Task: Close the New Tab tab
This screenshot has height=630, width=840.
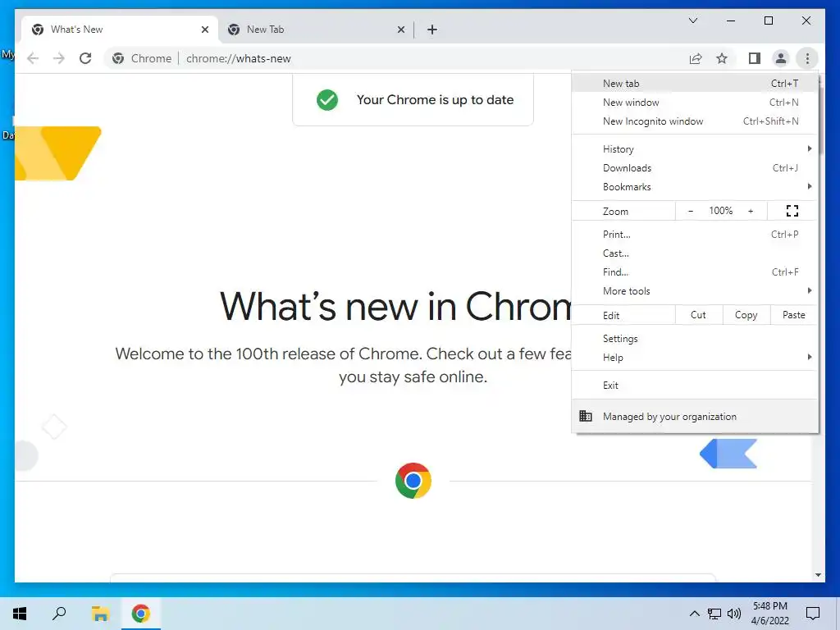Action: [400, 30]
